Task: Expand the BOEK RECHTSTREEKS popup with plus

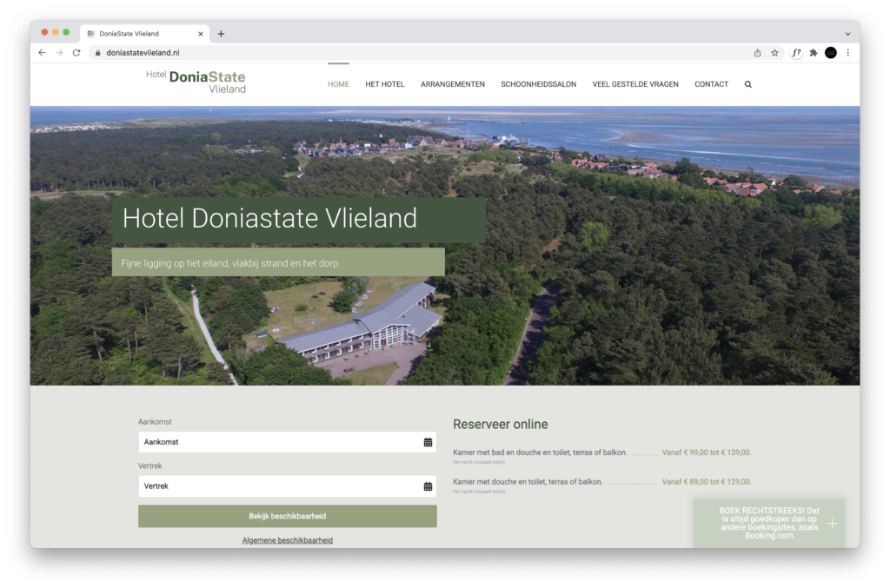Action: coord(832,523)
